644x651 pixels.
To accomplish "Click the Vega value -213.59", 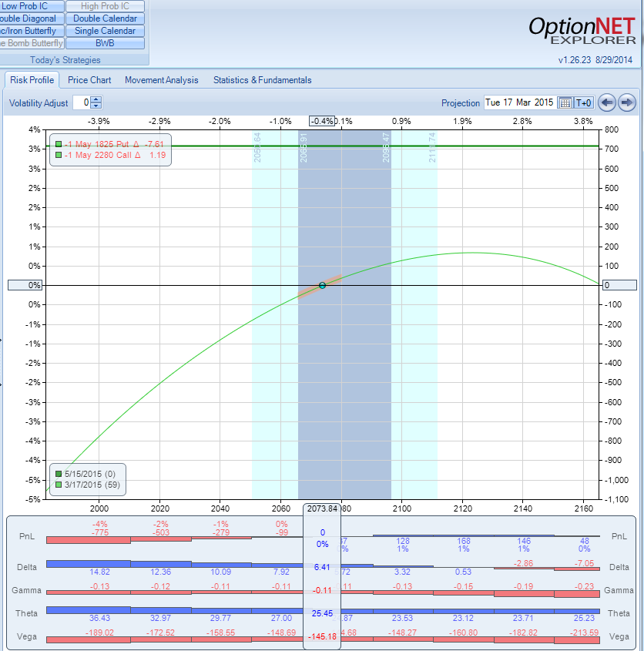I will [584, 633].
